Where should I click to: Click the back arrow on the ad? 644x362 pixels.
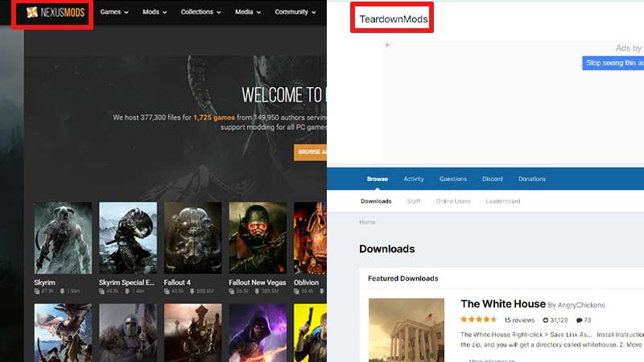click(388, 45)
